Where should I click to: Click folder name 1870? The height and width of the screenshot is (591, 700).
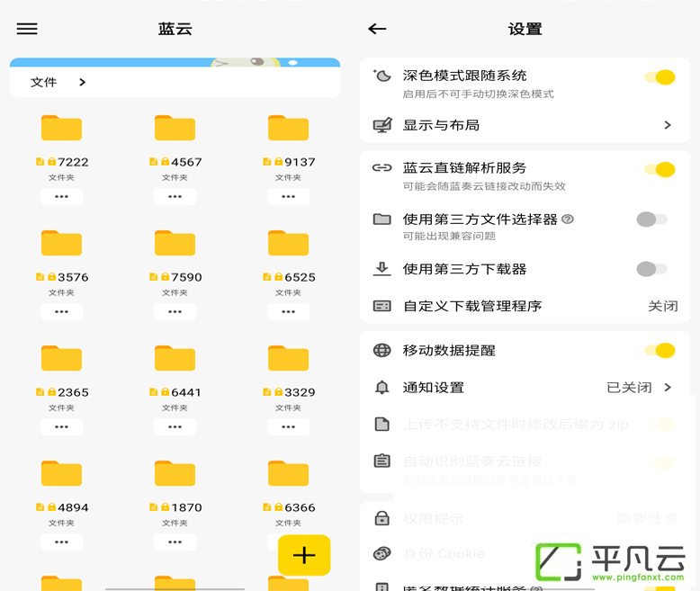(186, 507)
